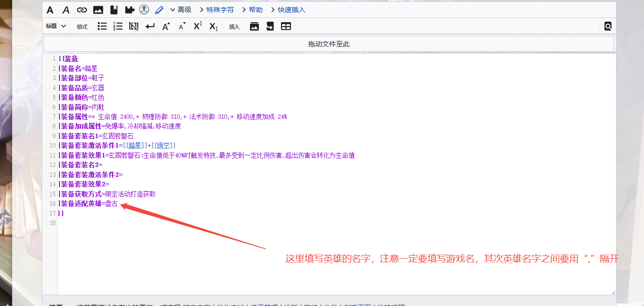Insert an embedded image file icon
The height and width of the screenshot is (306, 644).
98,10
